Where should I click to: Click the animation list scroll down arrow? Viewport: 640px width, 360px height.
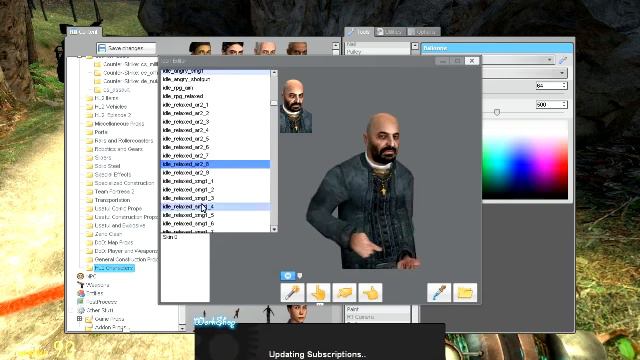pyautogui.click(x=274, y=229)
